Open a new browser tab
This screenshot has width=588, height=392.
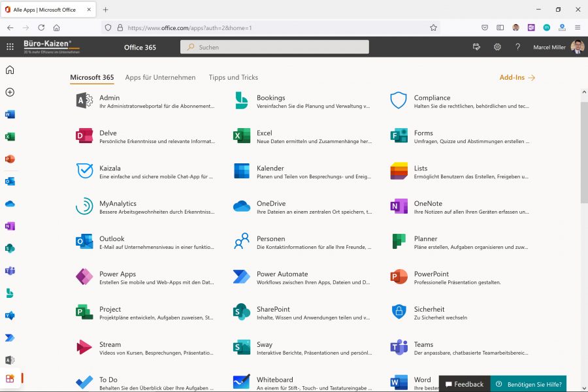(x=105, y=10)
